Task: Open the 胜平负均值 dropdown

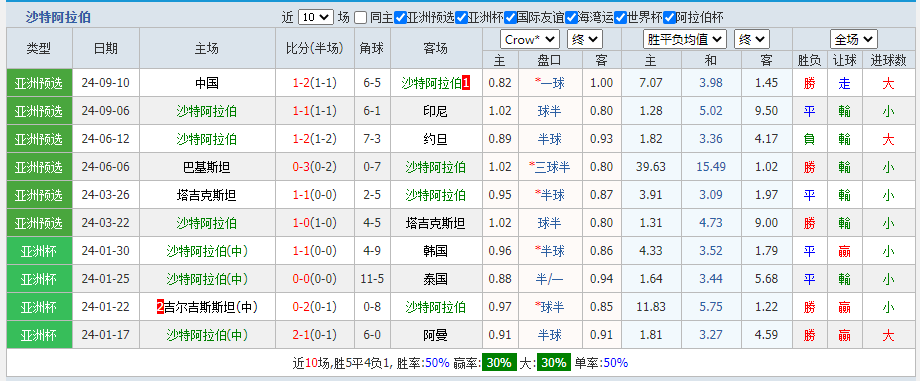Action: point(685,40)
